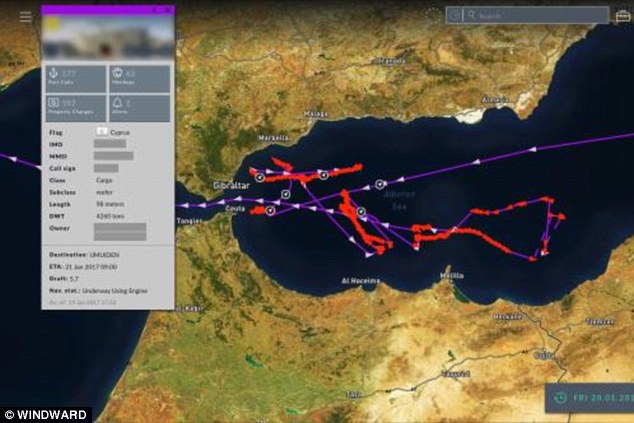Screen dimensions: 634x423
Task: Close the vessel info panel
Action: click(x=167, y=8)
